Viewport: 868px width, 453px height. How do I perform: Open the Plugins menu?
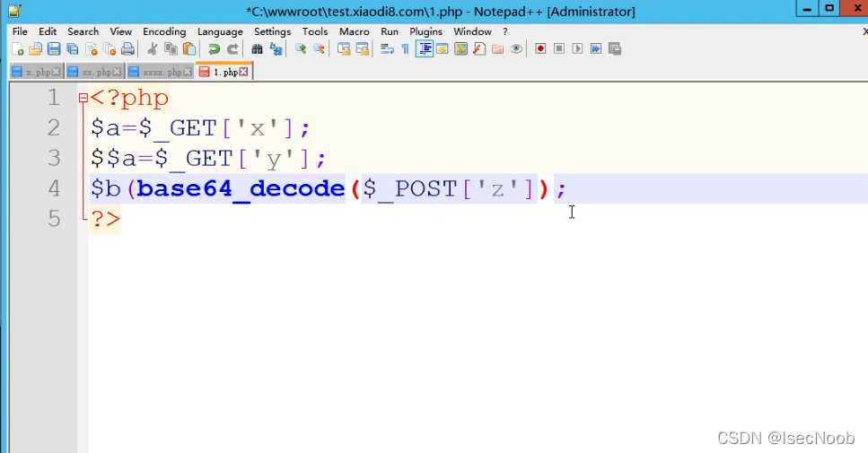pyautogui.click(x=425, y=31)
